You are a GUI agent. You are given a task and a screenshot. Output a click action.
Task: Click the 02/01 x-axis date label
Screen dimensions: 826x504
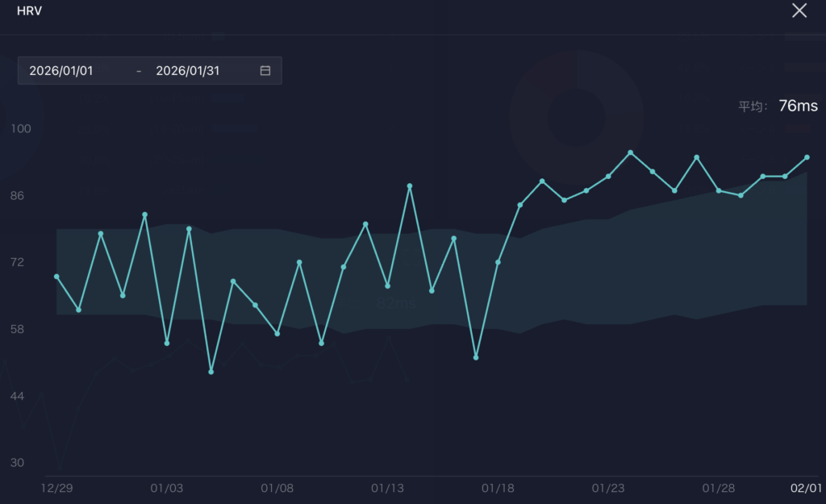pos(805,489)
